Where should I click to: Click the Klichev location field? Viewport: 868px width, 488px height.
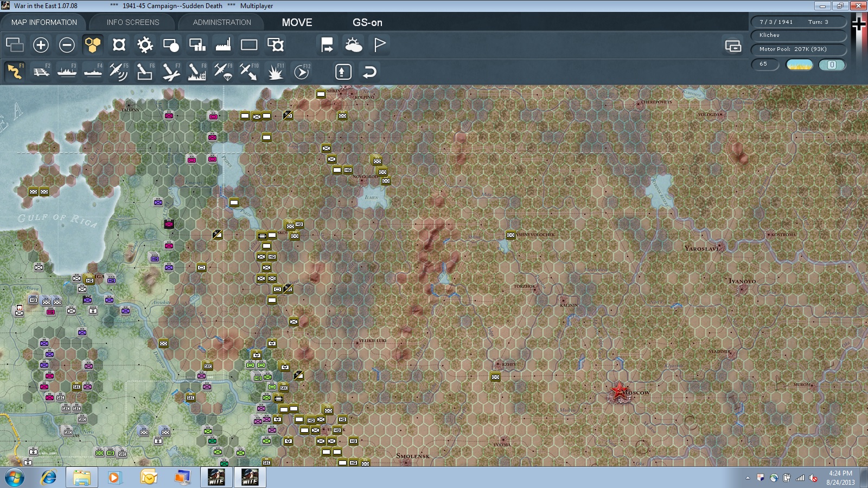[799, 35]
